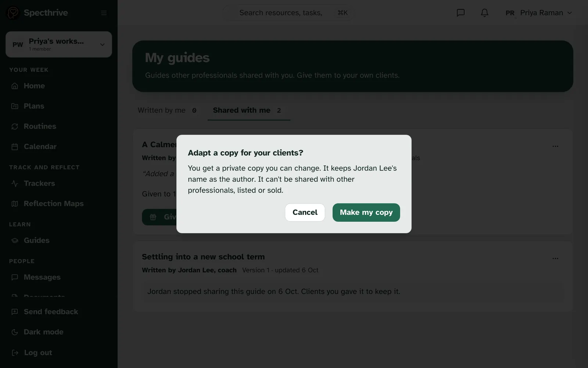Viewport: 588px width, 368px height.
Task: Confirm with Make my copy
Action: 366,212
